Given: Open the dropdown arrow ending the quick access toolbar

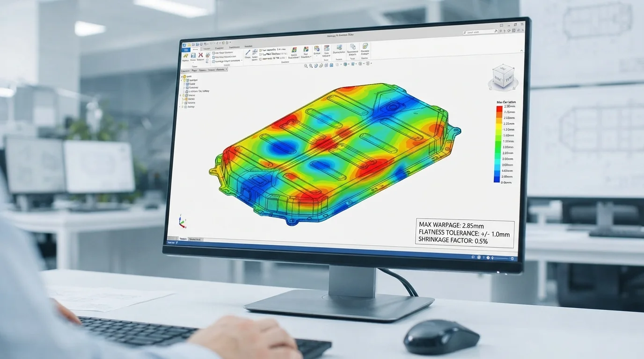Looking at the screenshot, I should click(x=230, y=43).
